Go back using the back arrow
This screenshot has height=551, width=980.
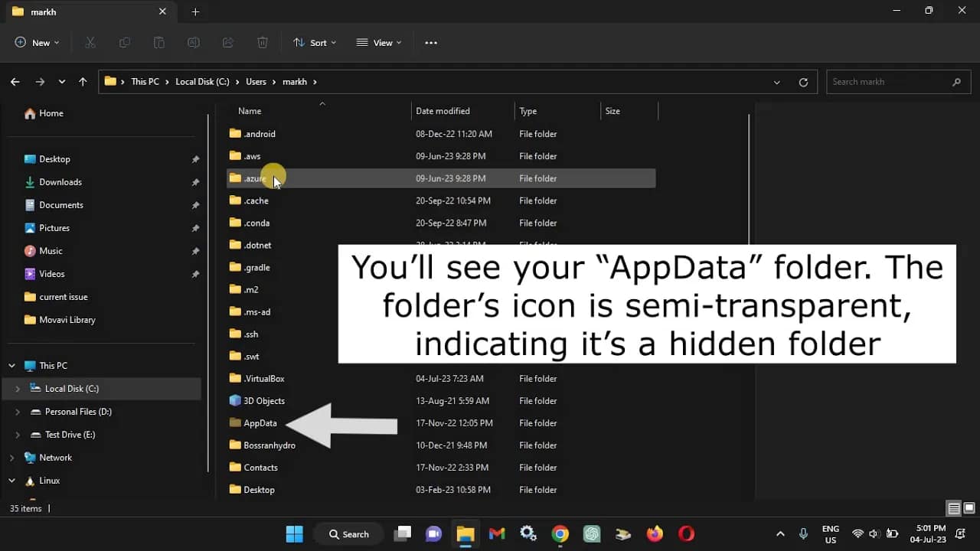[15, 81]
